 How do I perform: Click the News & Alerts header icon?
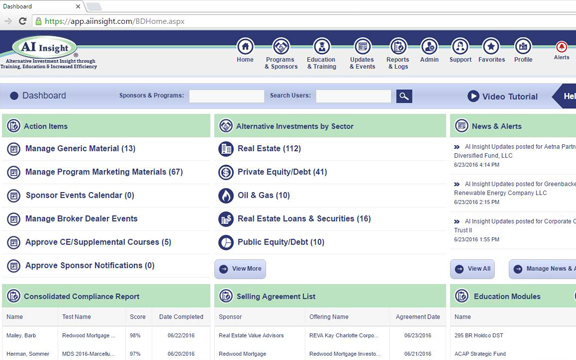tap(461, 126)
